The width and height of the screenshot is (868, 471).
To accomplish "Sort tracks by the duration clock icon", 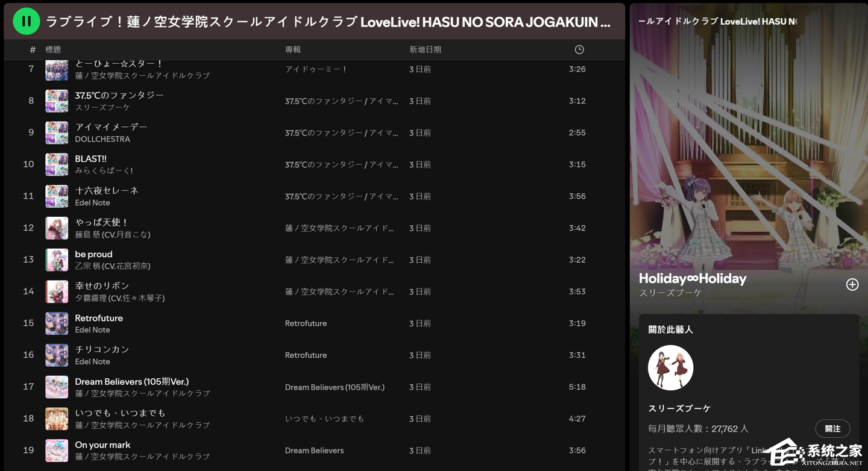I will click(x=579, y=49).
